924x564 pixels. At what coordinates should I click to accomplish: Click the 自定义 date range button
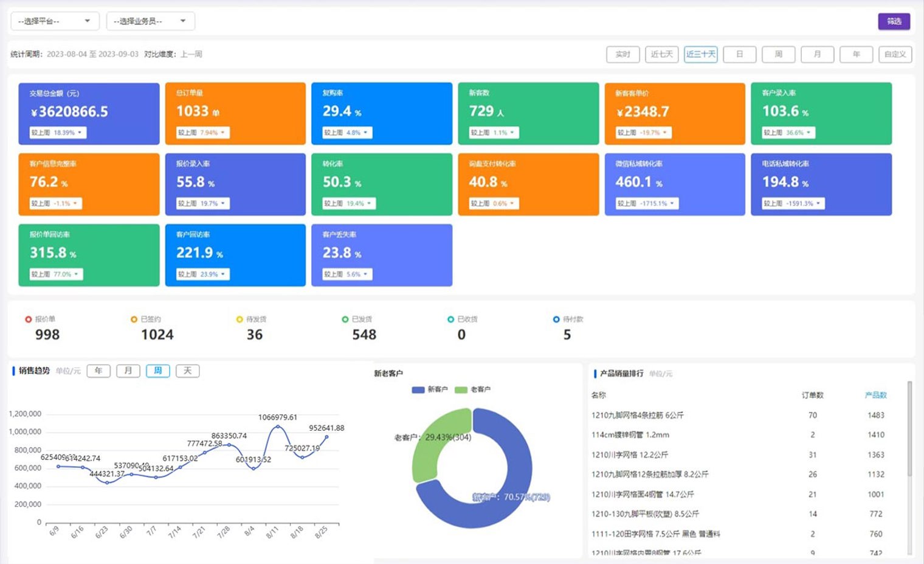pyautogui.click(x=895, y=54)
